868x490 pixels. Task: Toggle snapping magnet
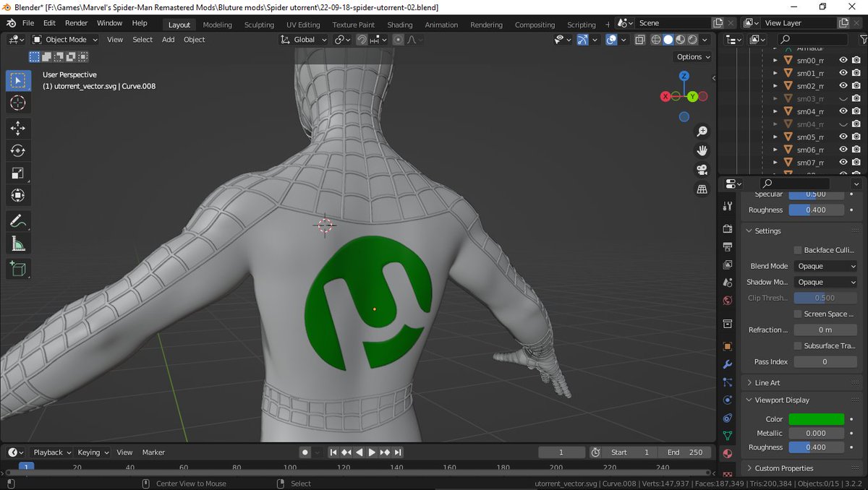tap(362, 40)
